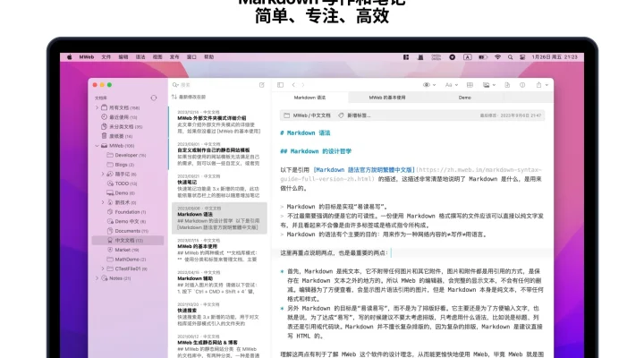Open the 发布 menu

[174, 57]
